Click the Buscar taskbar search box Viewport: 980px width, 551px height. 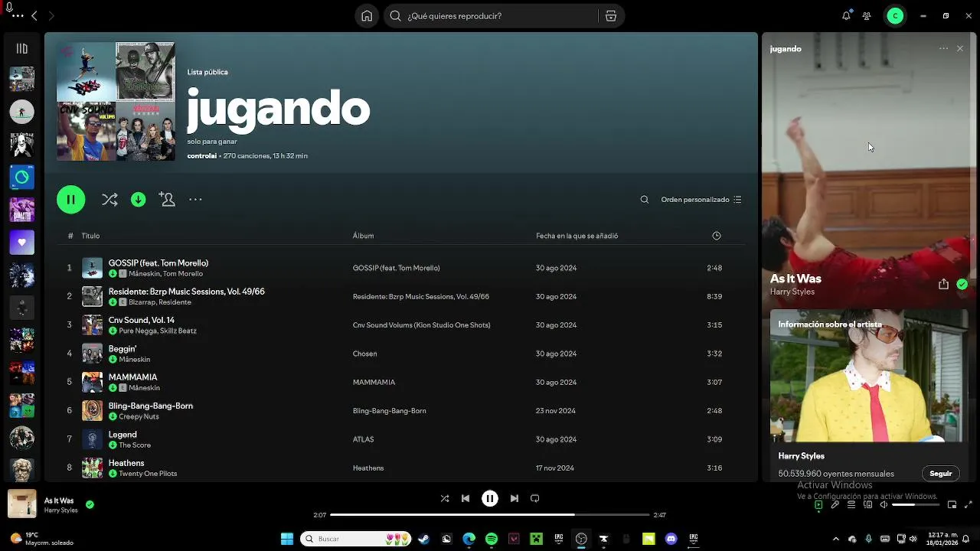pos(356,539)
